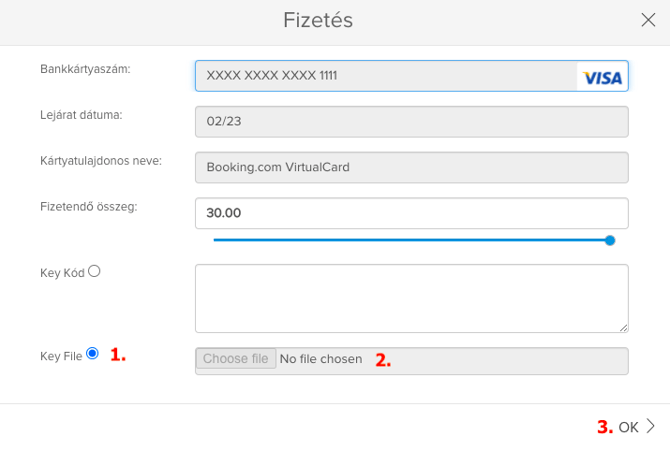Click the Lejárat dátuma field showing 02/23

(x=411, y=122)
